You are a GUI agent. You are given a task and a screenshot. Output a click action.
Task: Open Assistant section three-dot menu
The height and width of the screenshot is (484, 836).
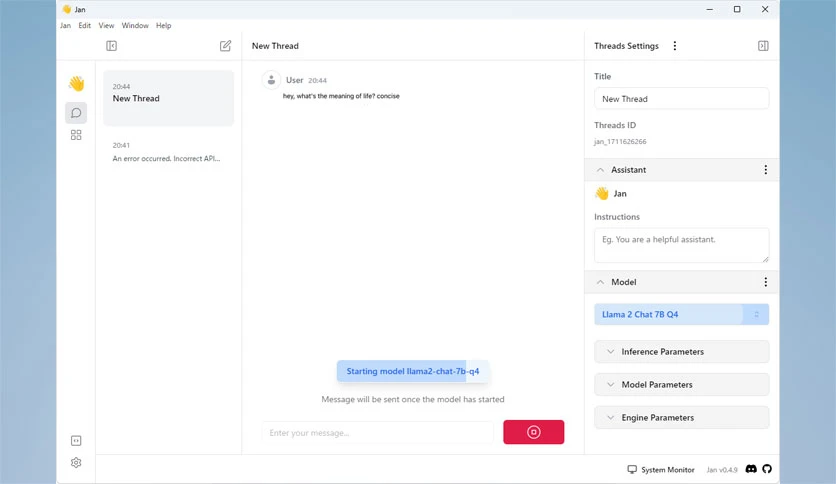click(766, 170)
